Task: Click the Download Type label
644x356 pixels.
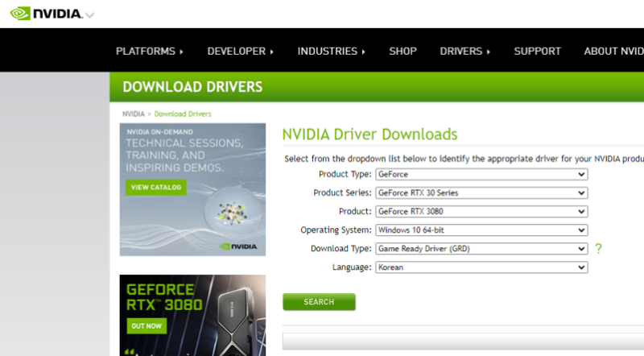Action: click(x=341, y=248)
